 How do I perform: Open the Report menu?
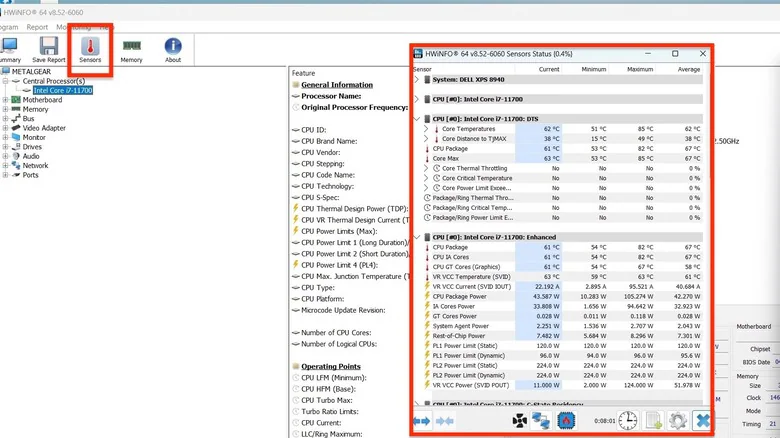click(37, 27)
